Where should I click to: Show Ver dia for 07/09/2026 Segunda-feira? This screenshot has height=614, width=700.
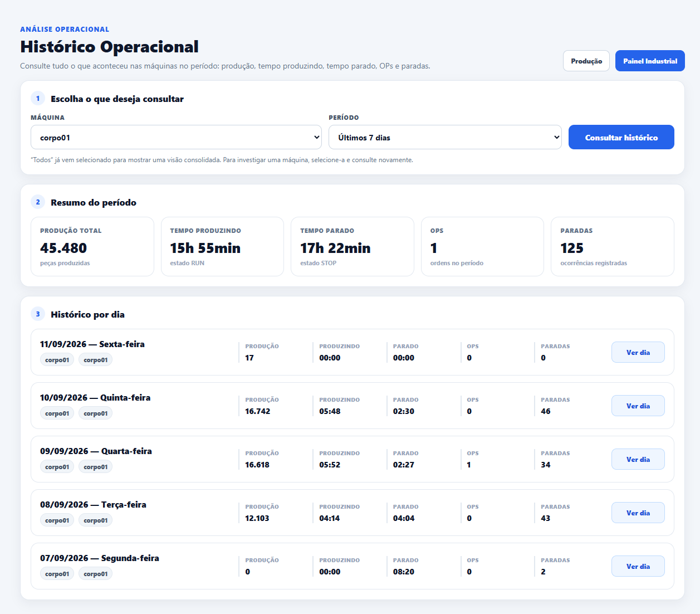coord(638,566)
